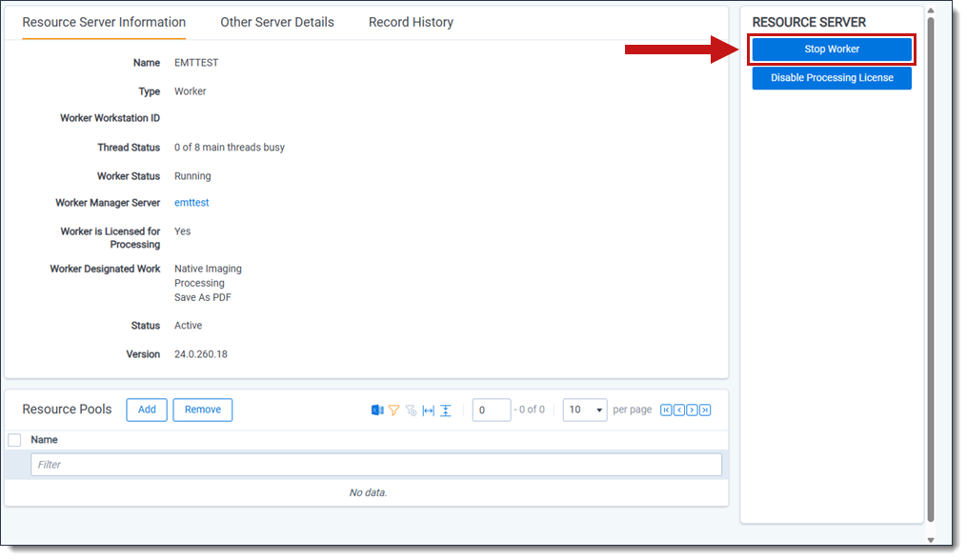The image size is (967, 560).
Task: Click Remove button in Resource Pools
Action: coord(203,410)
